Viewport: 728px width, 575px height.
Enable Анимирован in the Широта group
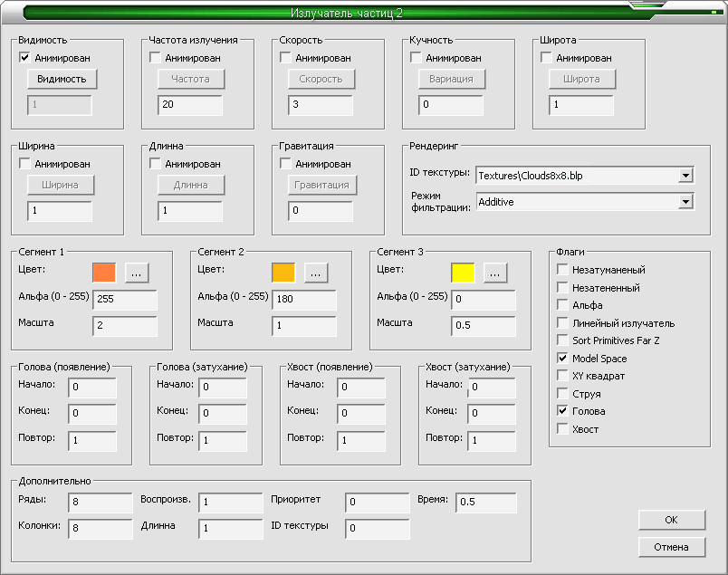[547, 58]
